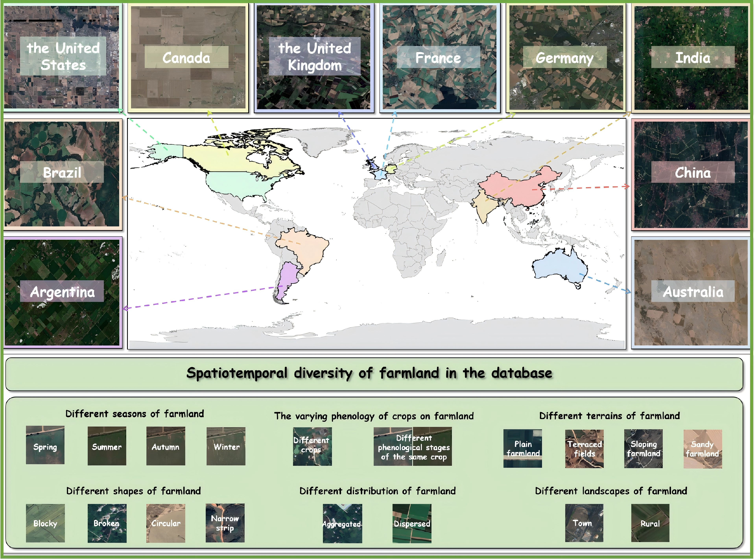This screenshot has width=756, height=559.
Task: Click 'Different shapes of farmland' heading
Action: [133, 491]
